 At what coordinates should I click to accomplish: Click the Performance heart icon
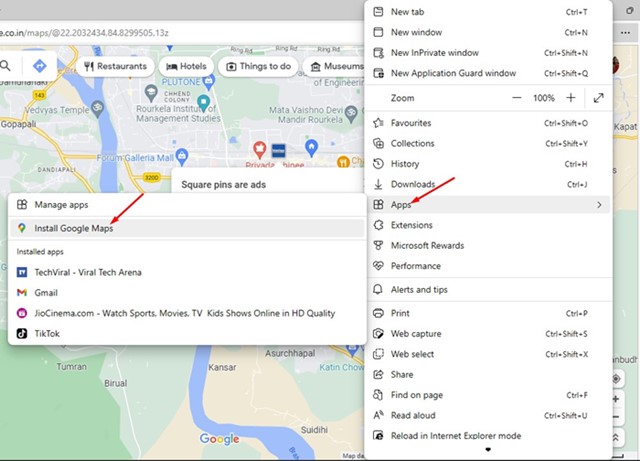click(x=378, y=266)
